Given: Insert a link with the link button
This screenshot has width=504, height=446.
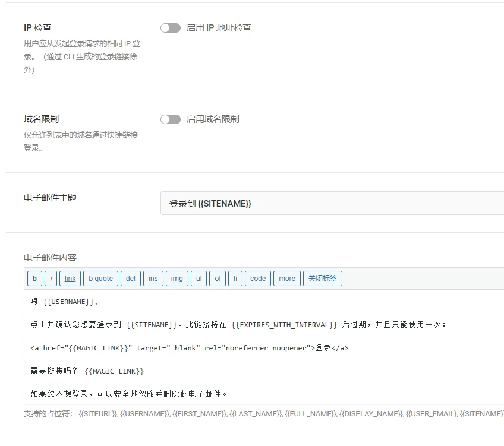Looking at the screenshot, I should [x=70, y=278].
